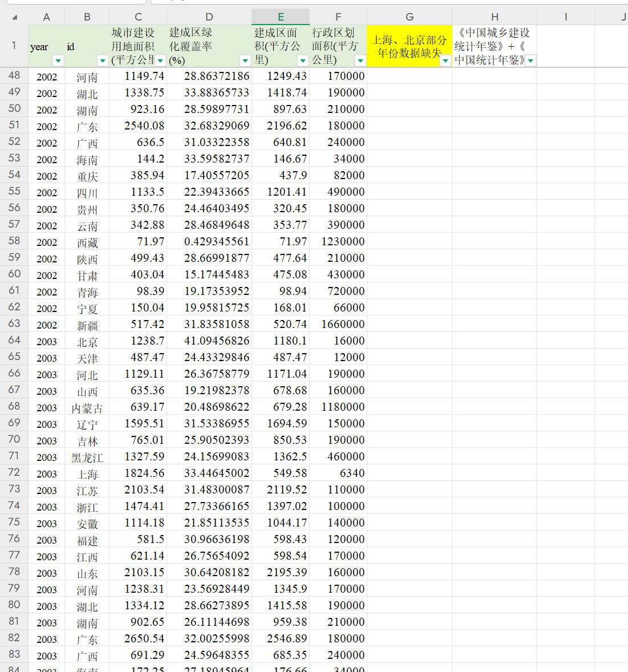Viewport: 628px width, 672px height.
Task: Expand the 行政区划面积 filter dropdown
Action: tap(360, 60)
